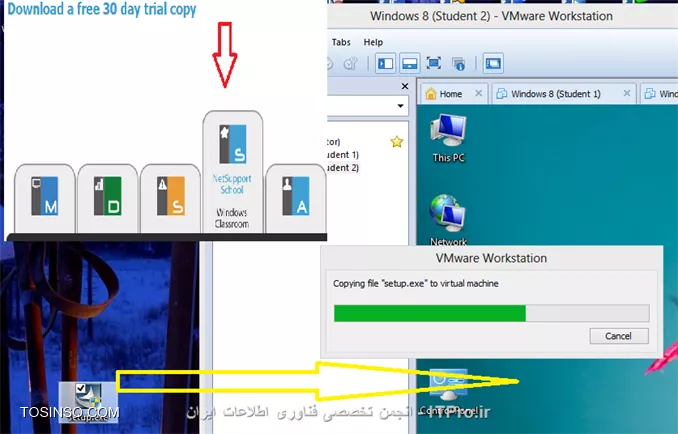Close the Home tab
This screenshot has width=678, height=434.
pyautogui.click(x=478, y=93)
